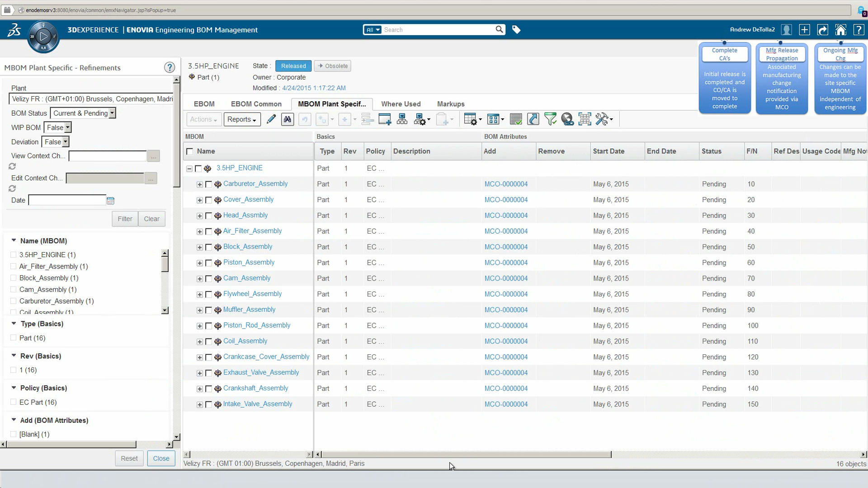Click the expand-all rows icon in toolbar
This screenshot has height=488, width=868.
[x=368, y=119]
